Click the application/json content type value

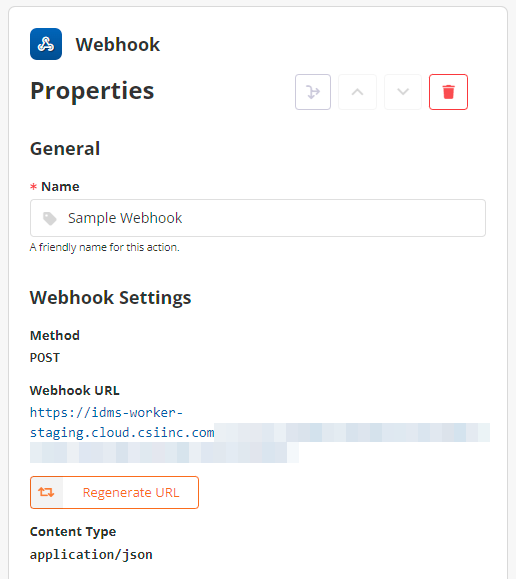[91, 555]
